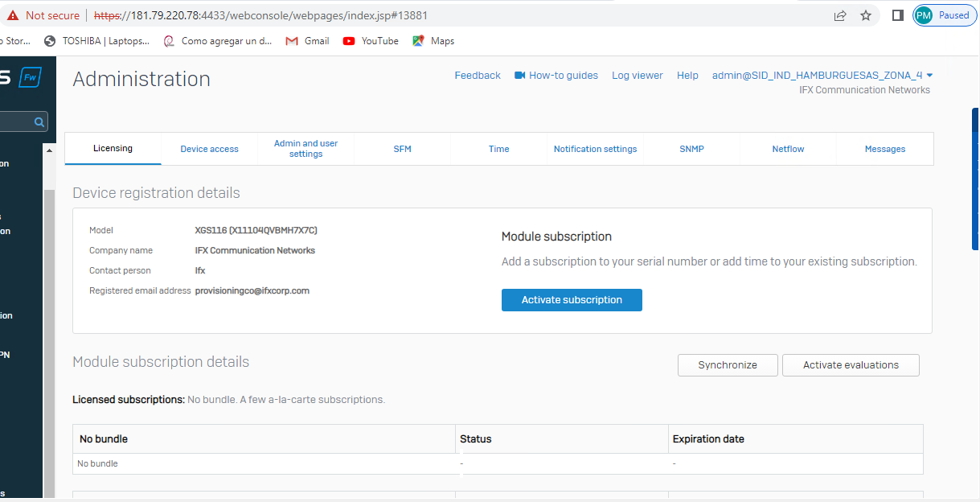The height and width of the screenshot is (502, 980).
Task: Click the Activate evaluations button
Action: tap(851, 365)
